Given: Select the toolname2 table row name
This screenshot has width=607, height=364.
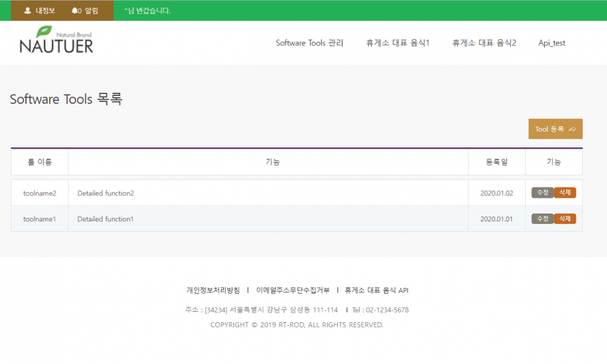Looking at the screenshot, I should click(x=39, y=193).
